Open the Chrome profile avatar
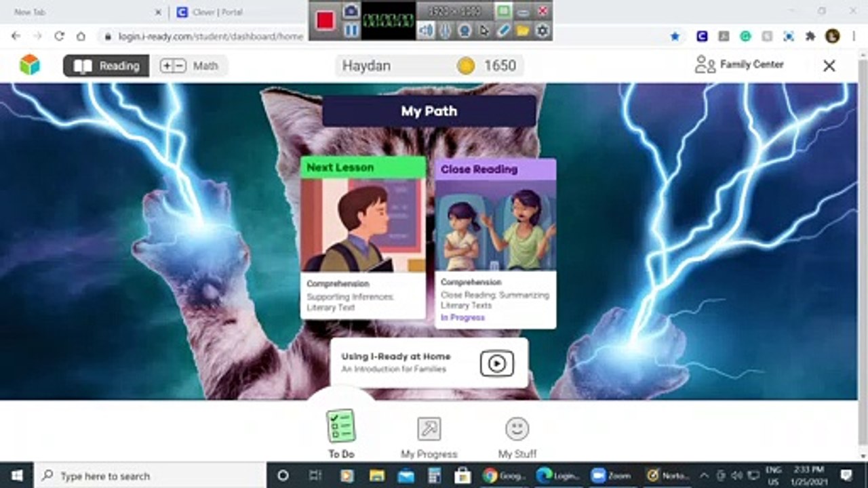The height and width of the screenshot is (488, 868). [832, 37]
